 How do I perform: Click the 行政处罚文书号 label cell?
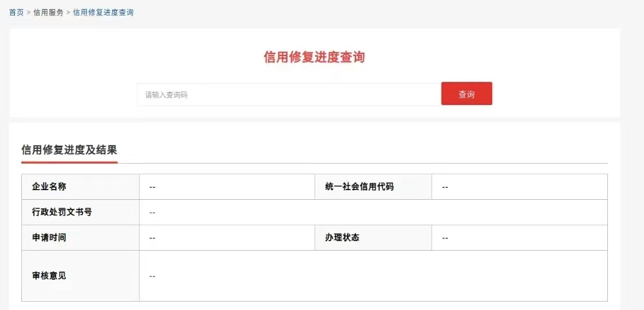click(x=80, y=212)
